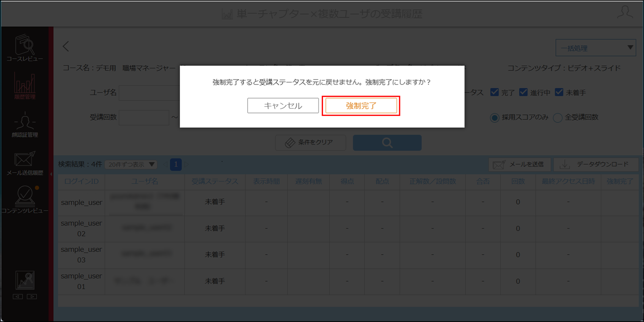Click the left arrow under the image icon

(18, 297)
